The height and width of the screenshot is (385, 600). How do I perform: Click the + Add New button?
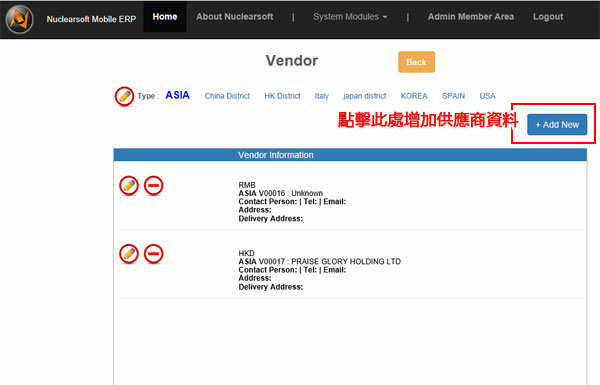(557, 125)
